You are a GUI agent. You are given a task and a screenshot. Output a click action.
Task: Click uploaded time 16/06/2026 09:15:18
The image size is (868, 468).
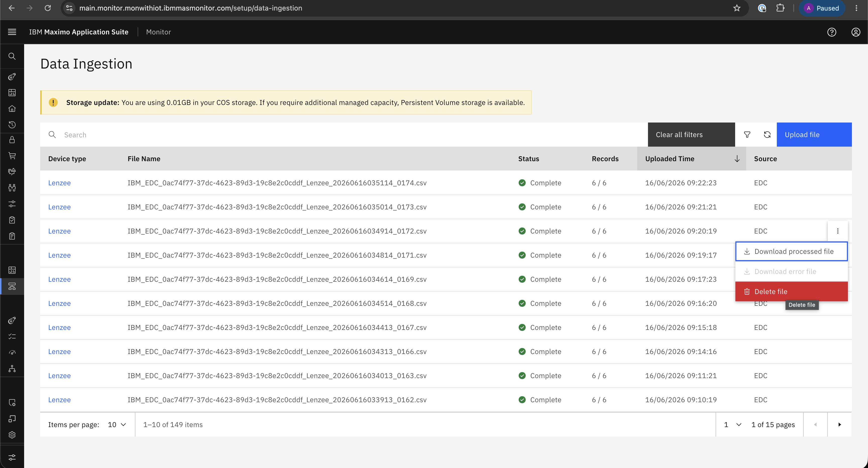[x=681, y=327]
